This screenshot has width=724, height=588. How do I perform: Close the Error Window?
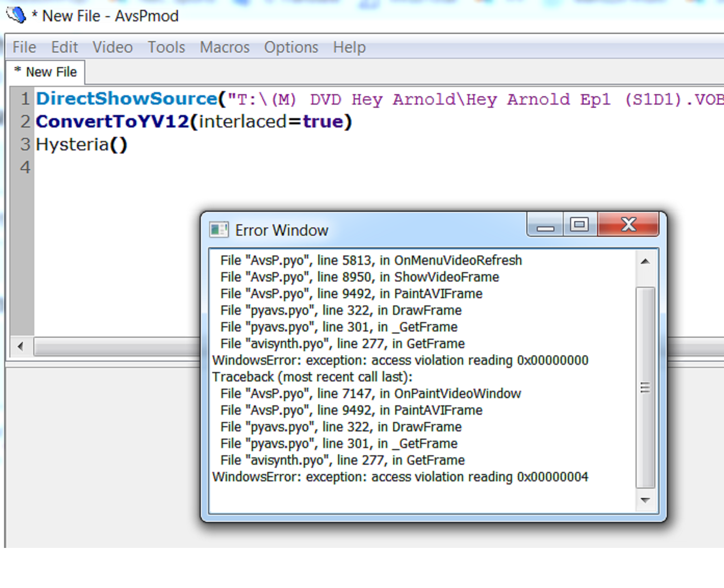tap(628, 225)
